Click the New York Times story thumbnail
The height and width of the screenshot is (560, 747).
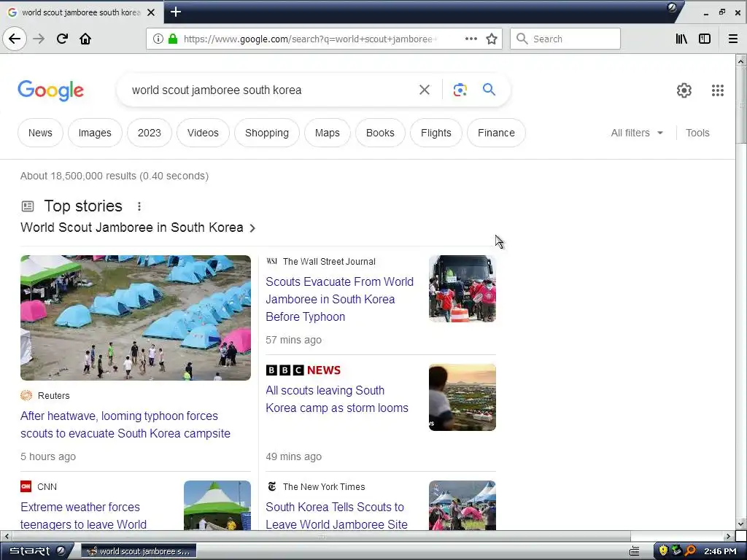click(462, 505)
